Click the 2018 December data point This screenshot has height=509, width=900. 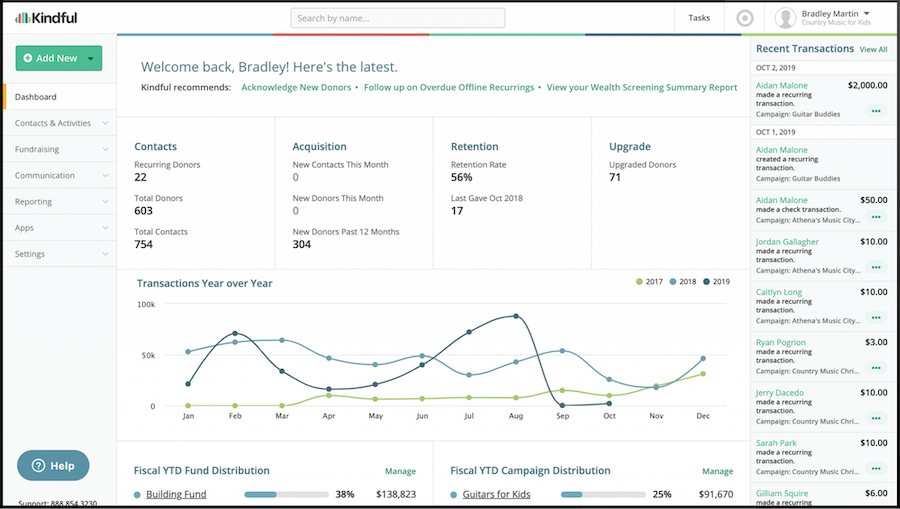(x=703, y=358)
